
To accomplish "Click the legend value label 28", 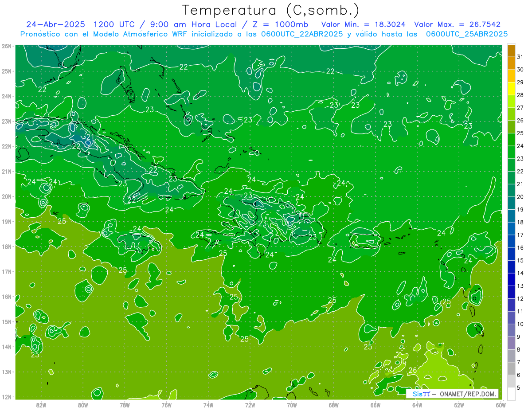I will (520, 95).
